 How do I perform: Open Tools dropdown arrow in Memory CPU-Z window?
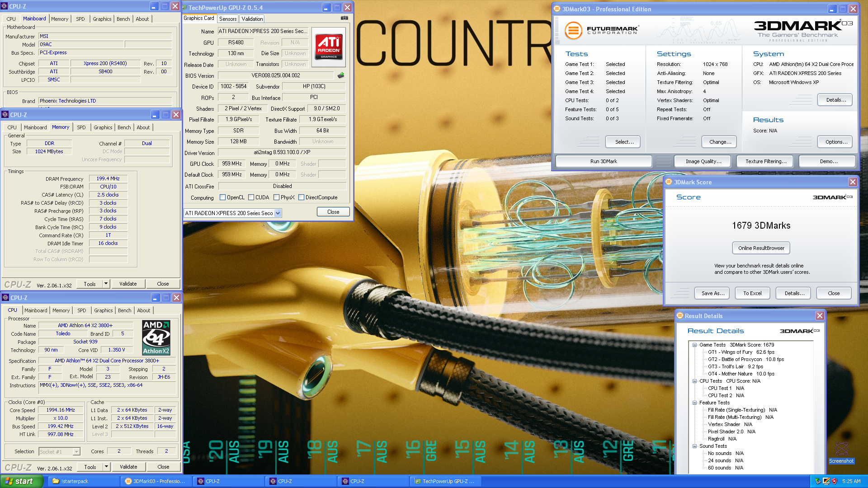click(x=106, y=284)
